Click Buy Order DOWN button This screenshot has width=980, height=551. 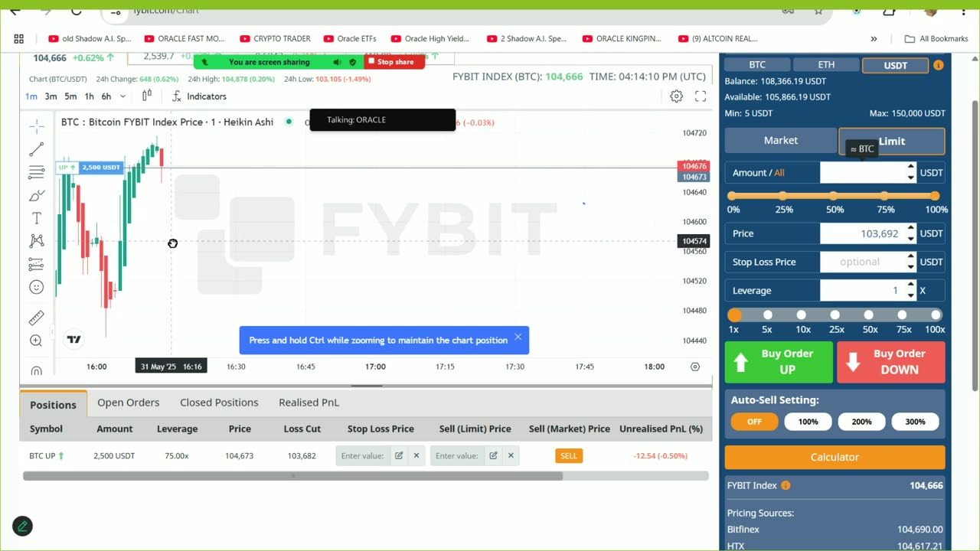pyautogui.click(x=890, y=361)
